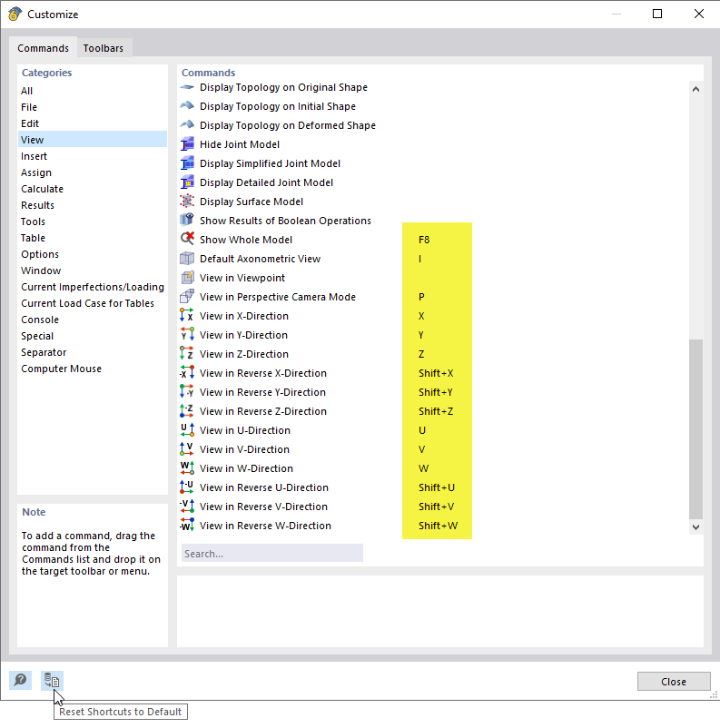Screen dimensions: 720x728
Task: Select the Display Simplified Joint Model icon
Action: (x=187, y=163)
